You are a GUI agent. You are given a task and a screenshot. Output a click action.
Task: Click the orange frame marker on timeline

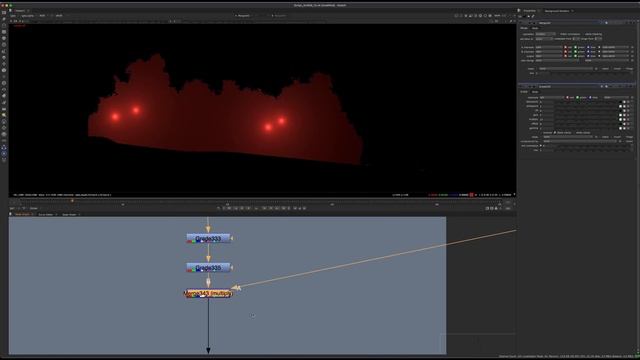[x=72, y=200]
